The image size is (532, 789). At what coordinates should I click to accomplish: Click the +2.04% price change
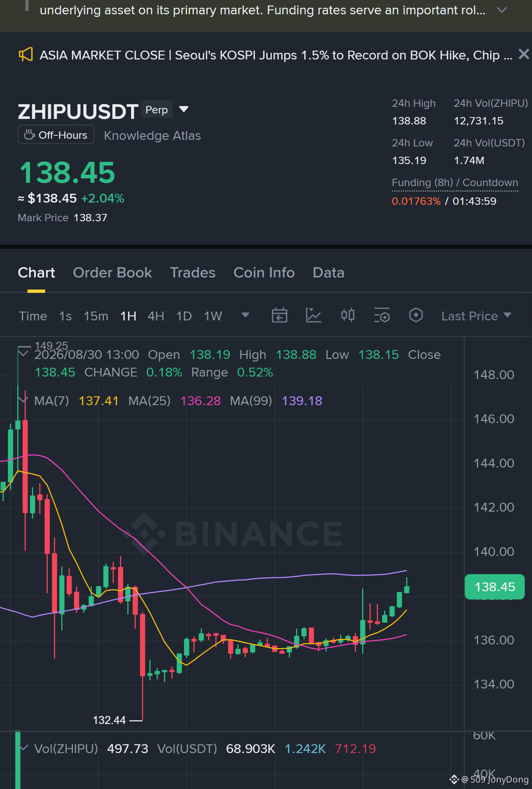[x=103, y=199]
